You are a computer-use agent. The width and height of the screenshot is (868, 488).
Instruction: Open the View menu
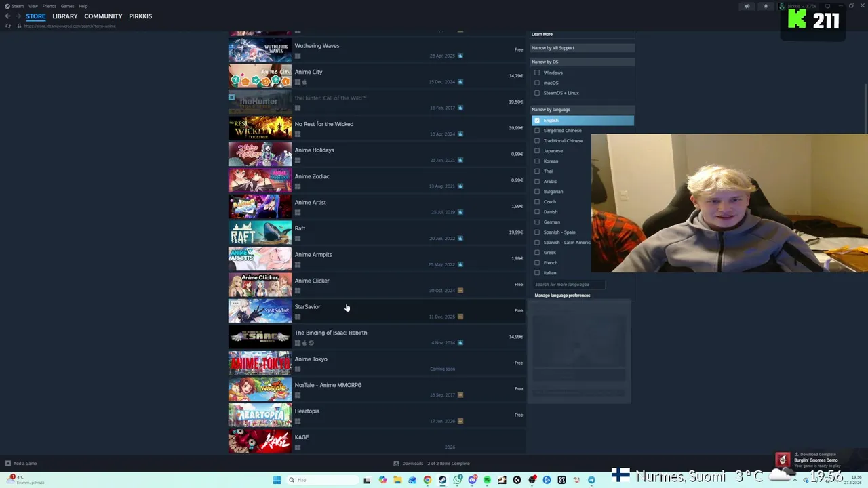click(33, 6)
